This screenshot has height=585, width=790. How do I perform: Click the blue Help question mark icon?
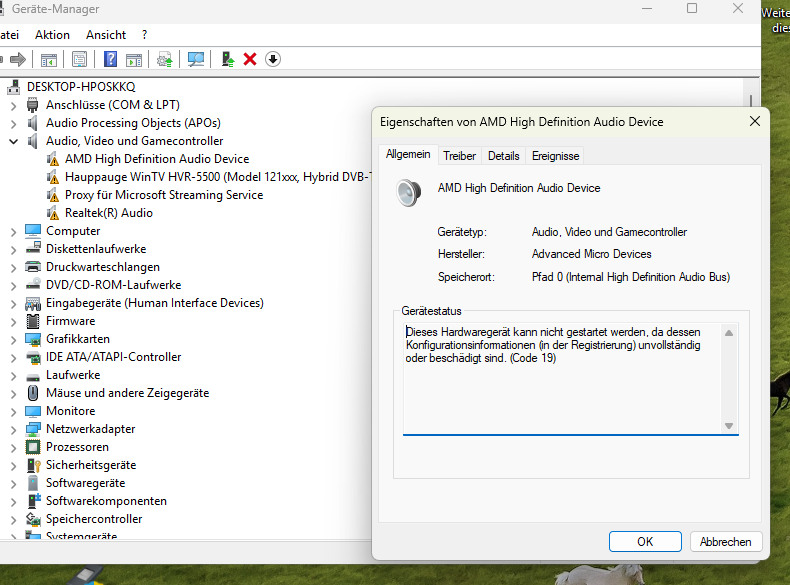click(110, 59)
